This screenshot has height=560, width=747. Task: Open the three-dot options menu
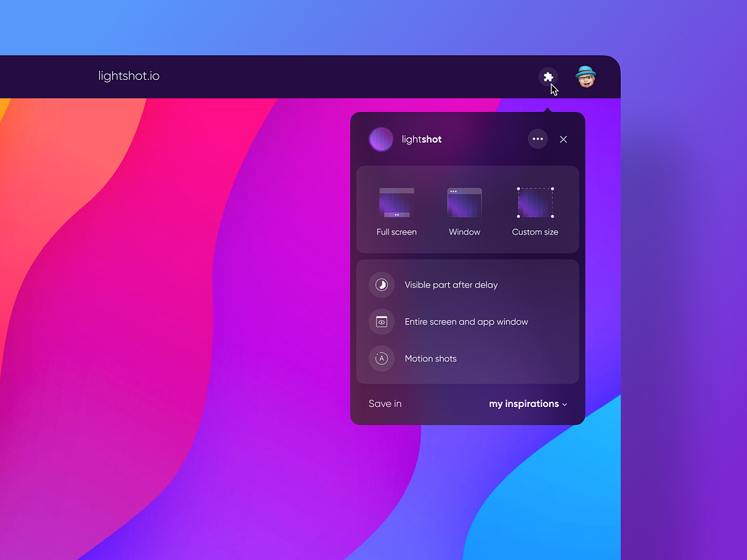[x=537, y=139]
